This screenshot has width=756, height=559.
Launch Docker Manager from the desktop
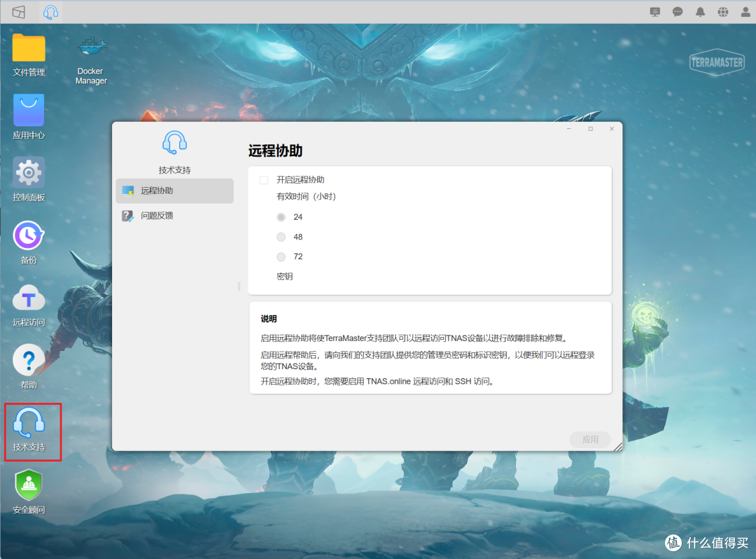[x=91, y=61]
